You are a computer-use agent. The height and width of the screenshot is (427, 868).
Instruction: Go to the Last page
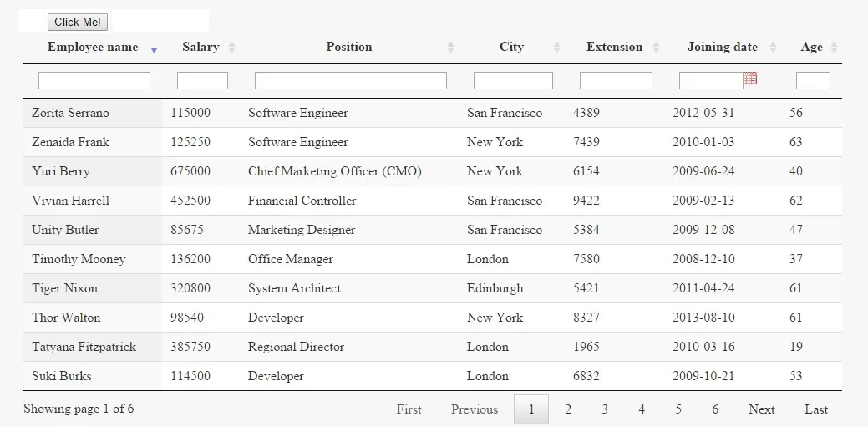[816, 409]
